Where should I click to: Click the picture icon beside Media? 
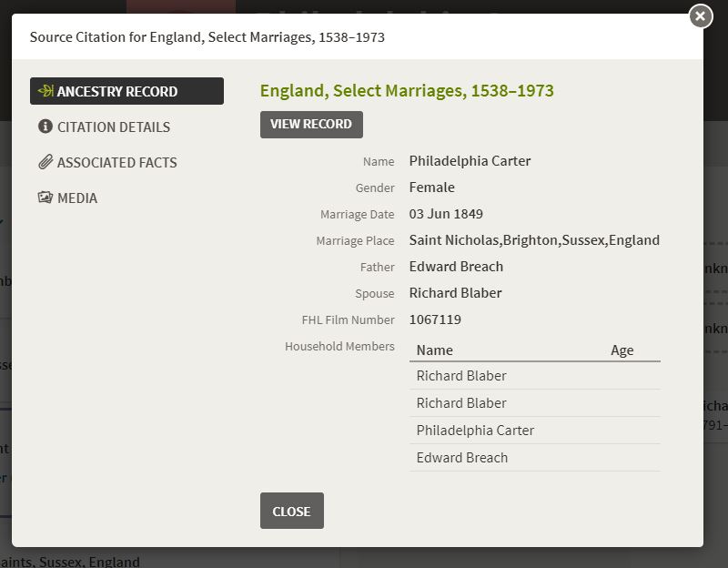(45, 198)
